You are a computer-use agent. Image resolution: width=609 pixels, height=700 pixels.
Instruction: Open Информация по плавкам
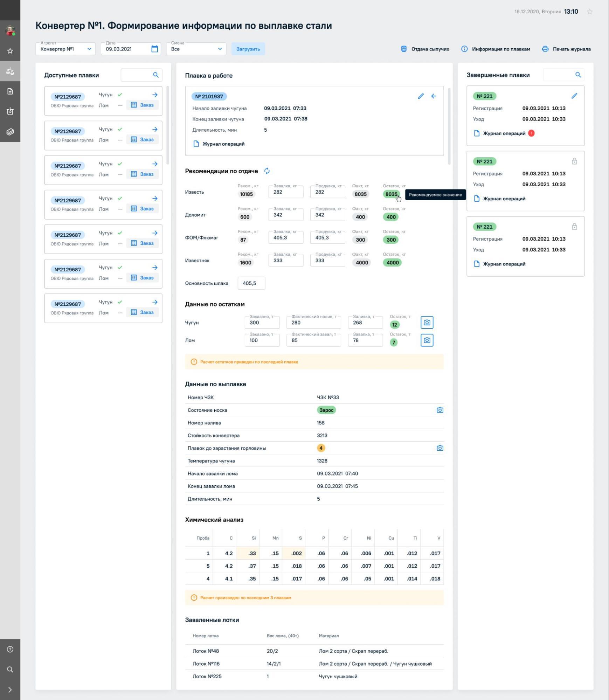pyautogui.click(x=496, y=49)
